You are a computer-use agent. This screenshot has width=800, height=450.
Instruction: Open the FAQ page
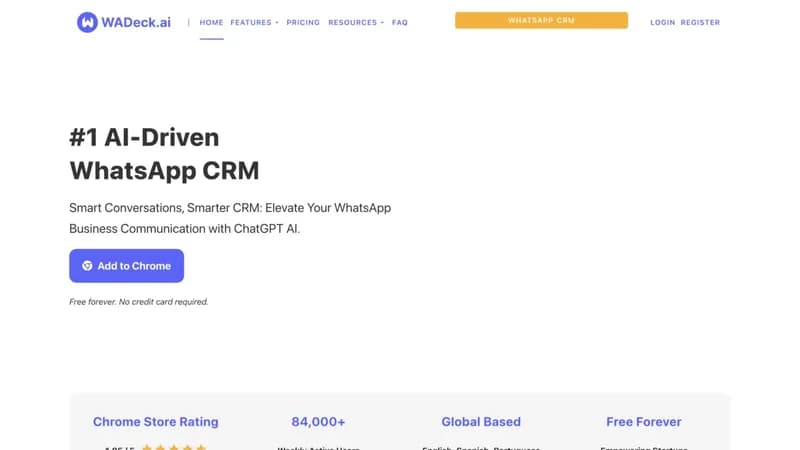[x=399, y=22]
